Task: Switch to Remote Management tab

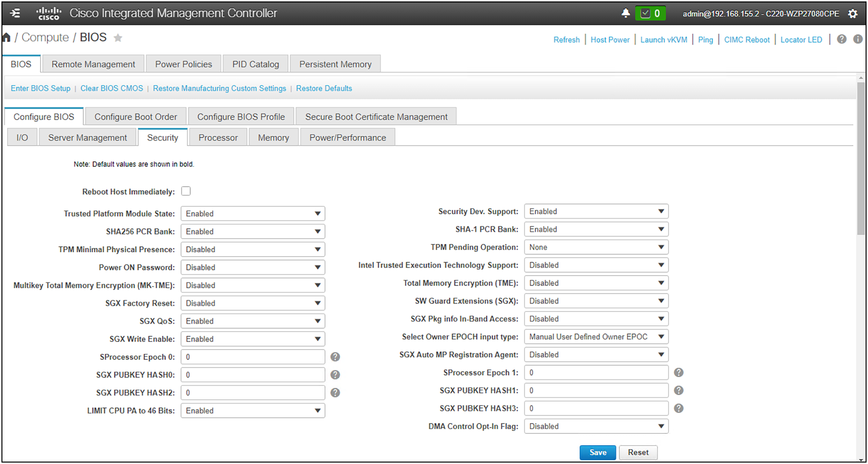Action: pyautogui.click(x=93, y=64)
